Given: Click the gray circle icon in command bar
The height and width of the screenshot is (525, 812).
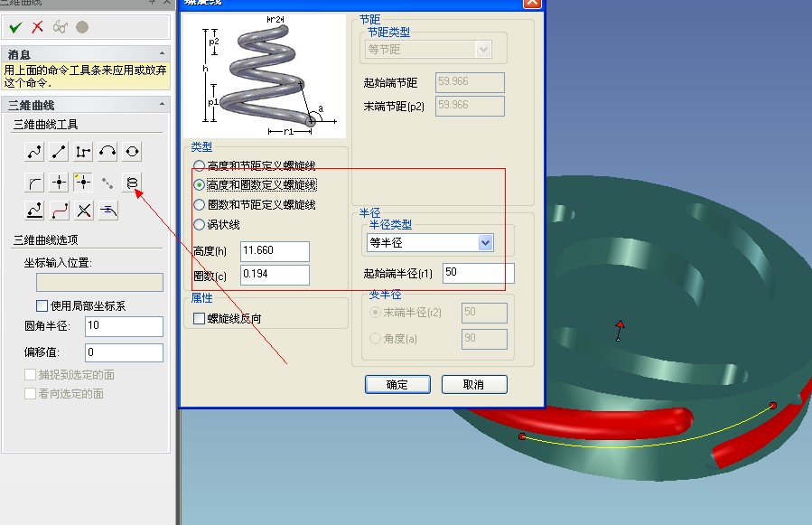Looking at the screenshot, I should click(82, 27).
